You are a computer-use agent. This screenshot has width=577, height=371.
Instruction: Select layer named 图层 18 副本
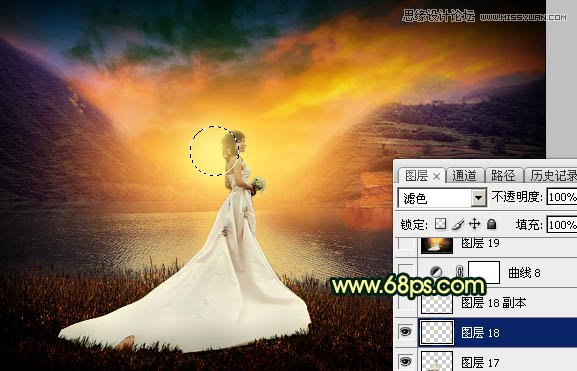click(x=494, y=303)
